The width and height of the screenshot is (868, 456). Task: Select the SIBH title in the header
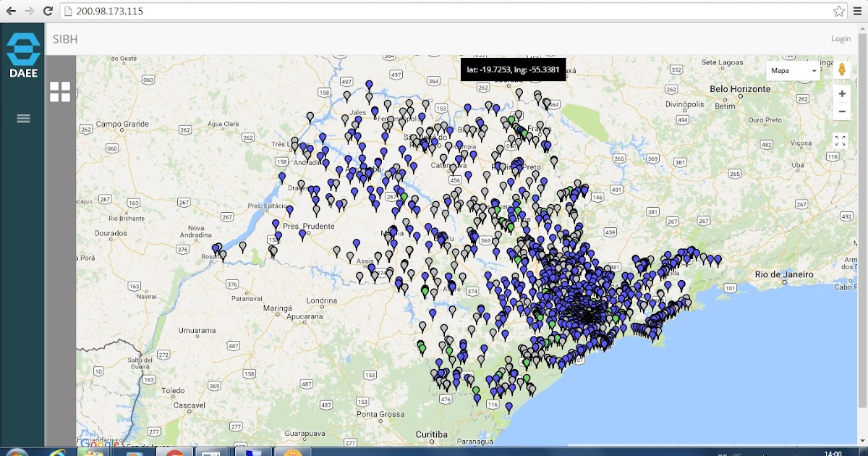(67, 39)
